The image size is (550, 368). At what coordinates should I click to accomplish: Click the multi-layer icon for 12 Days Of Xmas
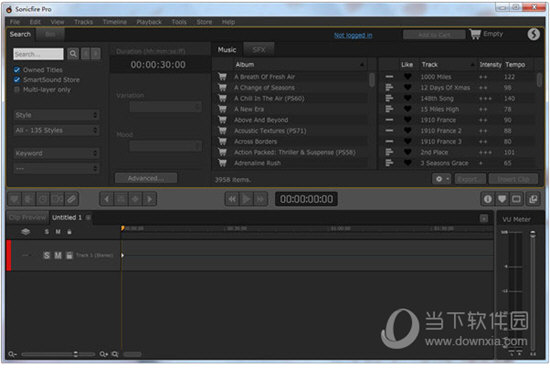pyautogui.click(x=389, y=87)
